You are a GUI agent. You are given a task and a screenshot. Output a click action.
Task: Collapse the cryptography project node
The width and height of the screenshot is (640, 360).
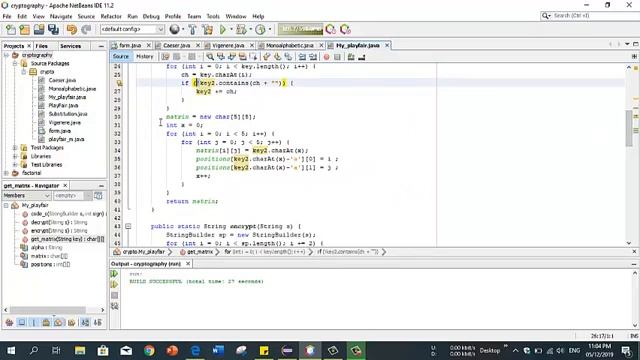(x=6, y=55)
